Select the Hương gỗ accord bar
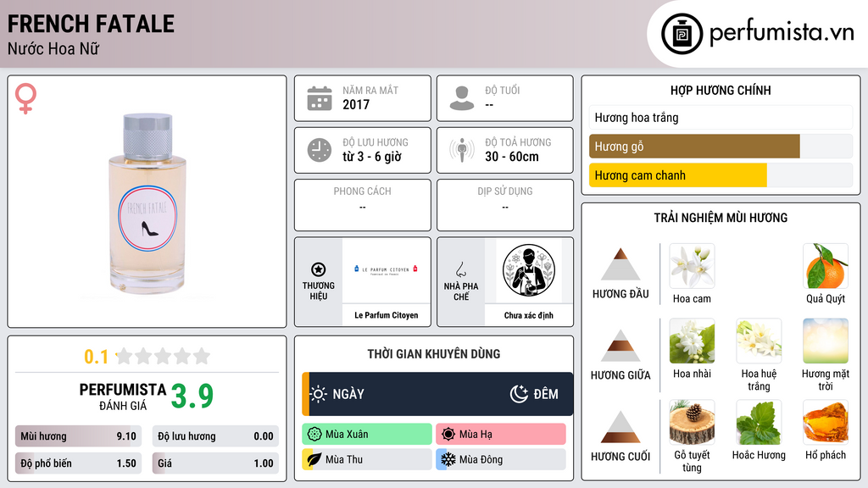868x488 pixels. click(721, 147)
